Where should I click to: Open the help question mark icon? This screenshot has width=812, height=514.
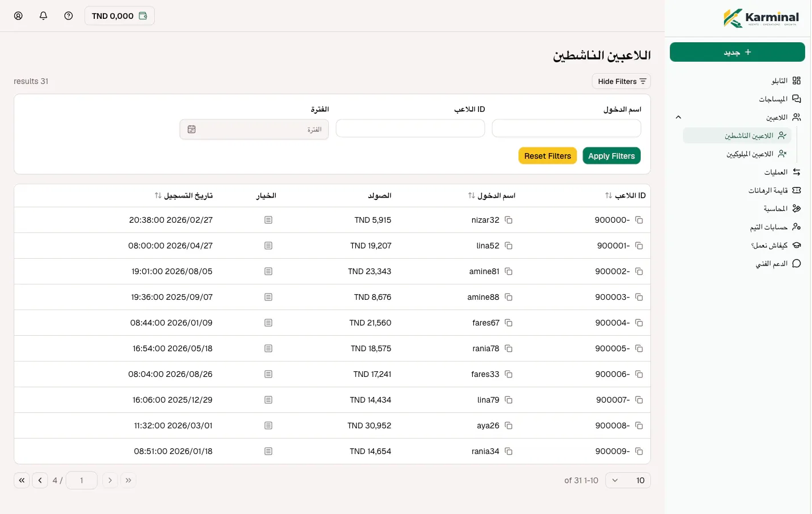69,16
